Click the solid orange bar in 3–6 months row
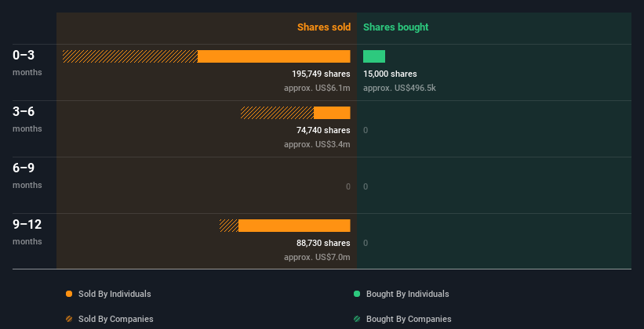 pos(332,113)
